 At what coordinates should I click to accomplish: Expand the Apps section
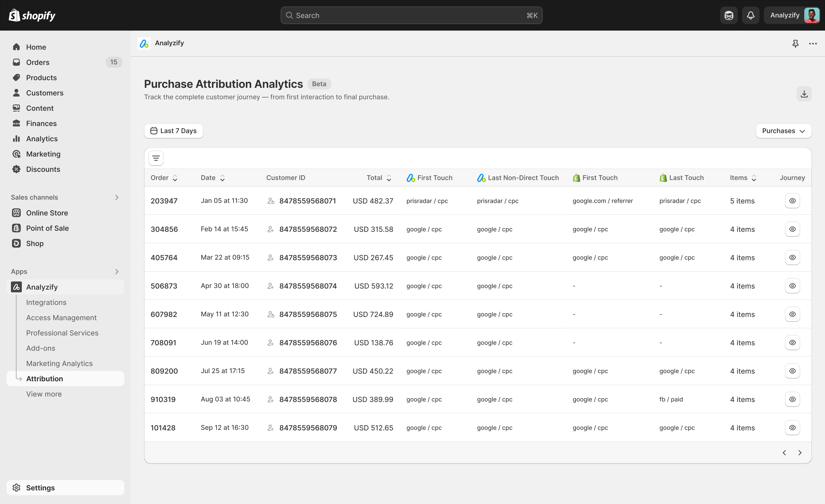(x=116, y=271)
